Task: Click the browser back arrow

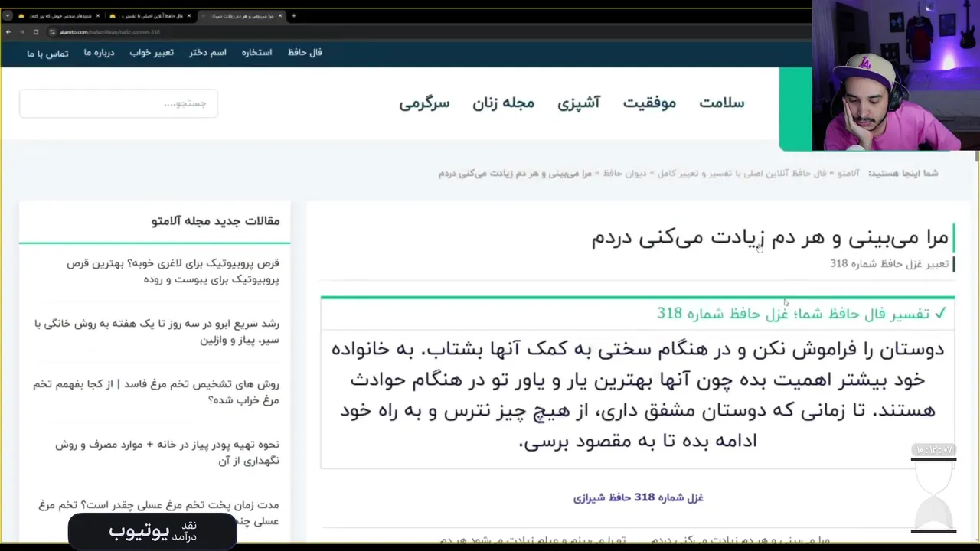Action: tap(8, 31)
